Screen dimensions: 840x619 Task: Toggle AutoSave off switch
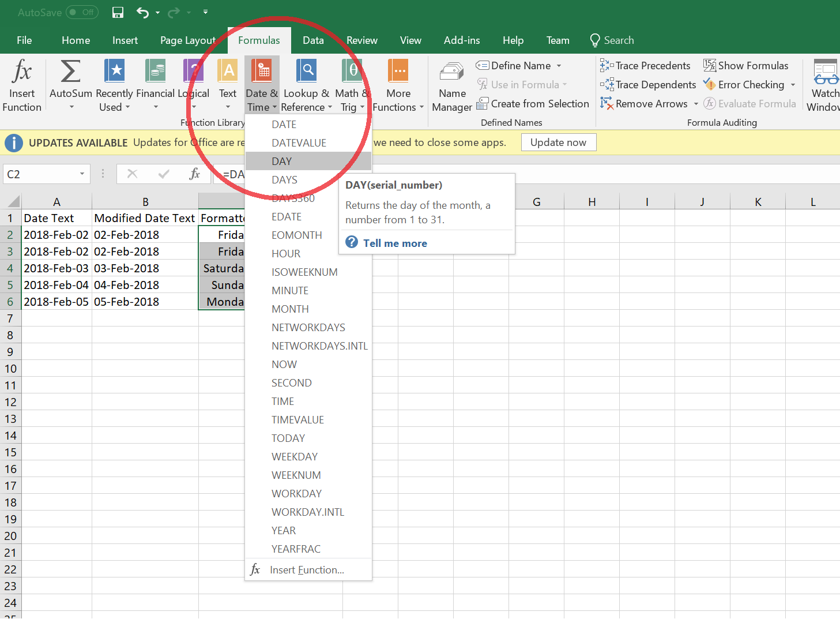(81, 12)
